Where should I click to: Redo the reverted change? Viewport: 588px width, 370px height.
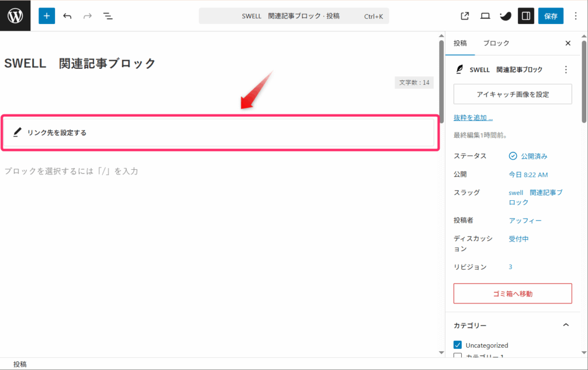[87, 15]
